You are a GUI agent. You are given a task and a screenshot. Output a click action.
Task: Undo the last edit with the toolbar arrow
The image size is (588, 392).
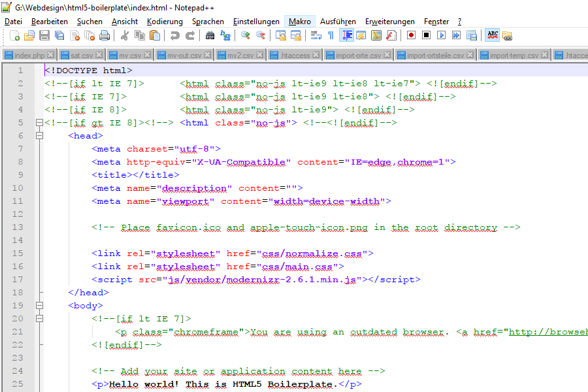pyautogui.click(x=174, y=36)
